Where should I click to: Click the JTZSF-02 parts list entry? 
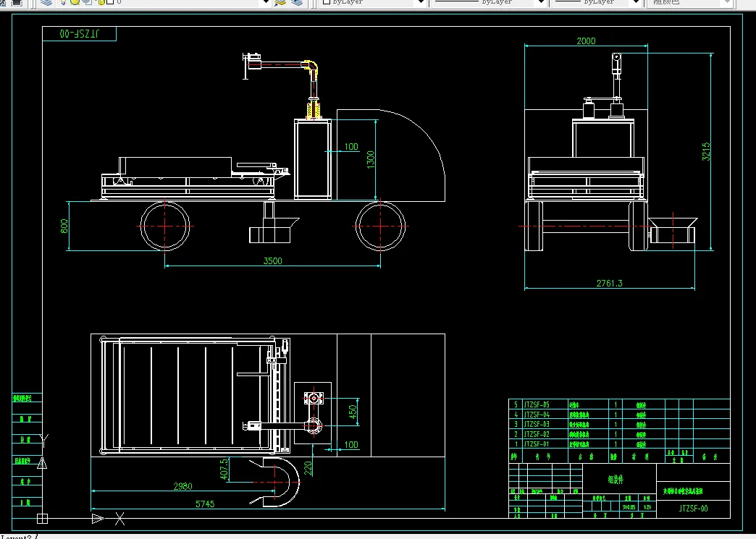(x=537, y=434)
